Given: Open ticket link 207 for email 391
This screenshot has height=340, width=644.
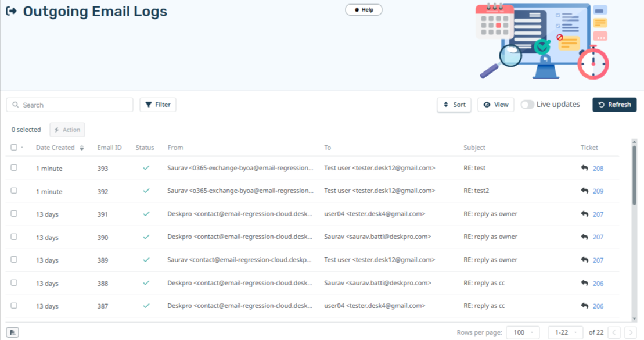Looking at the screenshot, I should 598,214.
